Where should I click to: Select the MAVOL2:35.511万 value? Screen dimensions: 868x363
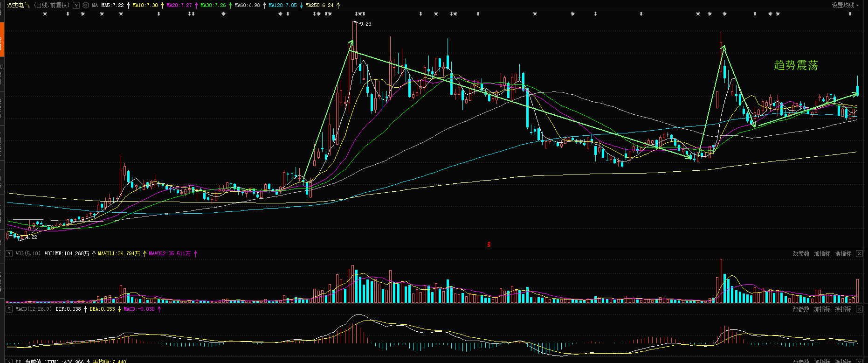click(x=170, y=254)
